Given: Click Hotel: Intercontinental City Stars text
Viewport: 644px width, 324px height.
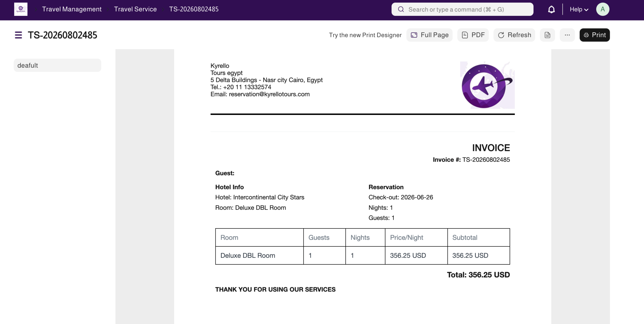Looking at the screenshot, I should click(x=260, y=197).
